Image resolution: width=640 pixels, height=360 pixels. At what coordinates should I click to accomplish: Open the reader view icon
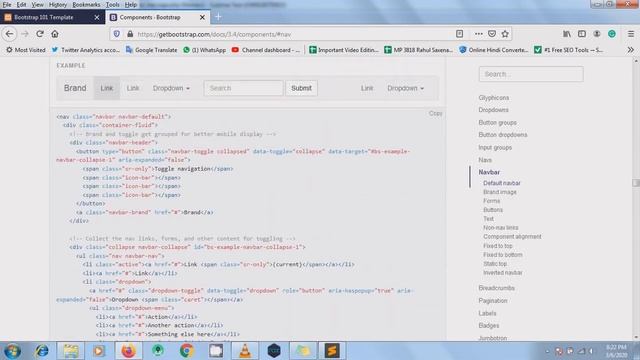coord(459,34)
